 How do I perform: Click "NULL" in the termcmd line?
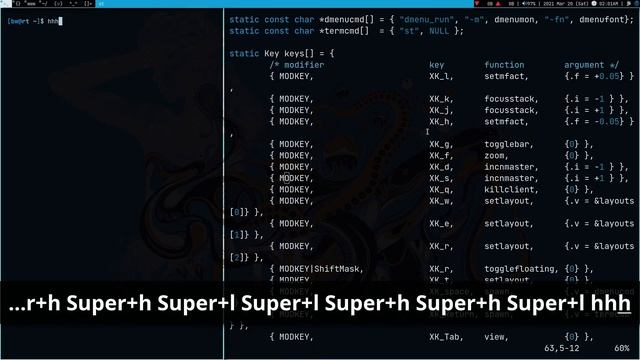pos(439,31)
